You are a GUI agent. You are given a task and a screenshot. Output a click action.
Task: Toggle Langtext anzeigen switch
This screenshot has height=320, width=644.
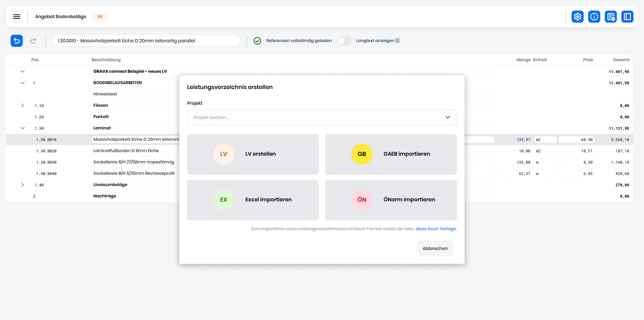pyautogui.click(x=344, y=41)
